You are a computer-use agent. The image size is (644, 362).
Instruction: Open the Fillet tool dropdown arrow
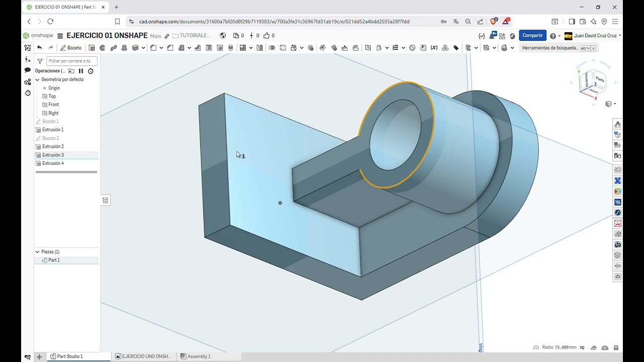(161, 48)
